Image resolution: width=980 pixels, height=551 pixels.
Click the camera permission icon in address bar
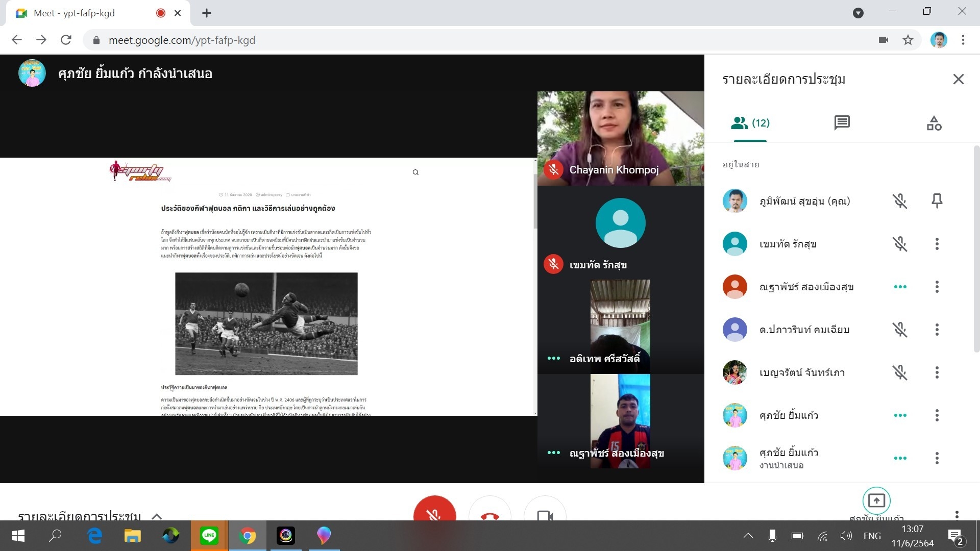[883, 40]
